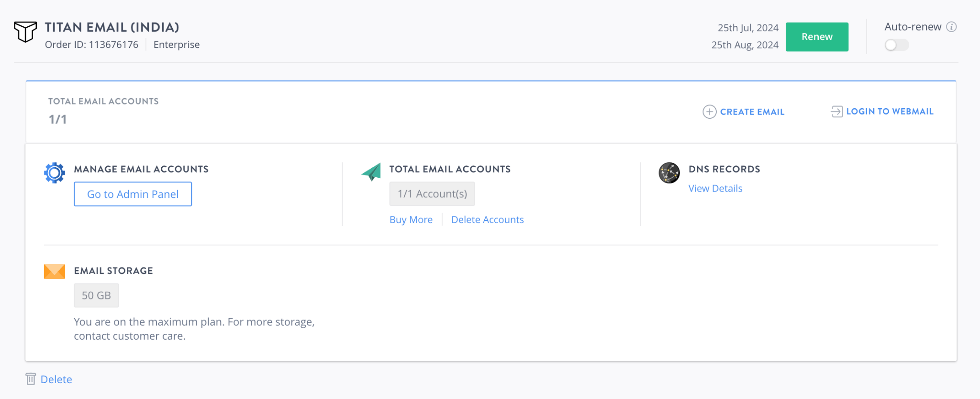
Task: Click the green paper plane icon
Action: tap(371, 172)
